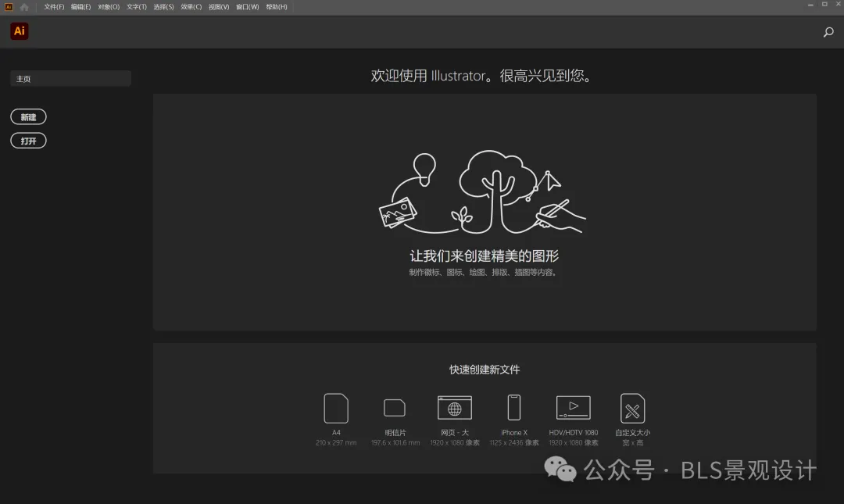The image size is (844, 504).
Task: Click the Ai logo under the menu bar
Action: (x=20, y=31)
